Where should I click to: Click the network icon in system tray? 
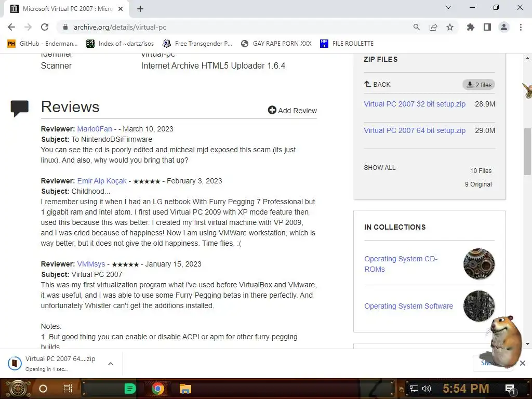pyautogui.click(x=414, y=389)
